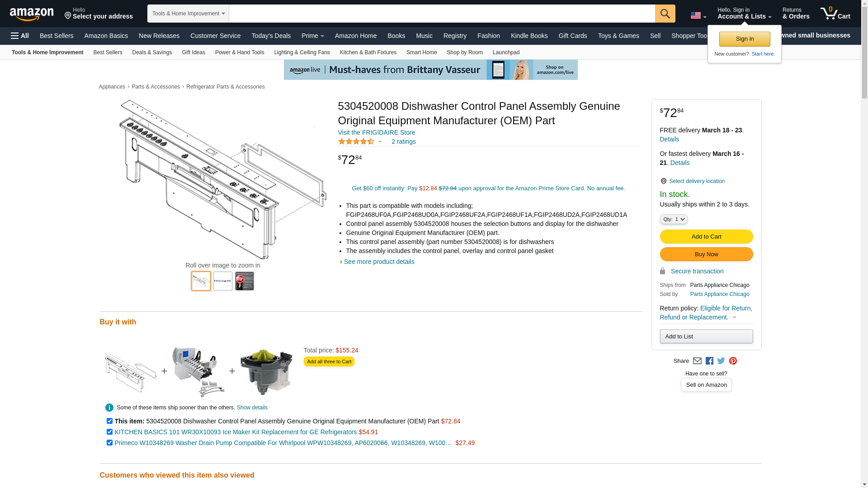Click the search magnifier button
Image resolution: width=868 pixels, height=488 pixels.
point(665,14)
